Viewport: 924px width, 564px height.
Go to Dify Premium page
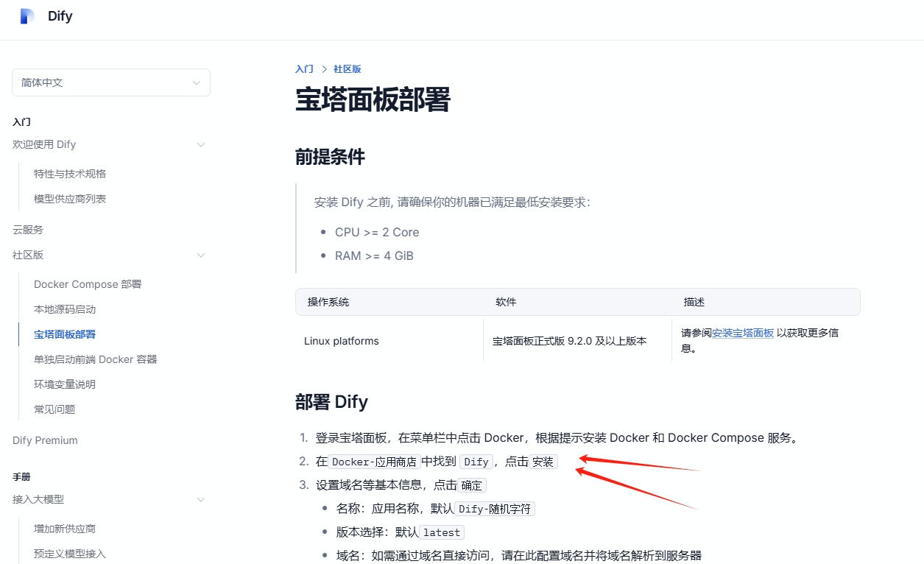(45, 440)
